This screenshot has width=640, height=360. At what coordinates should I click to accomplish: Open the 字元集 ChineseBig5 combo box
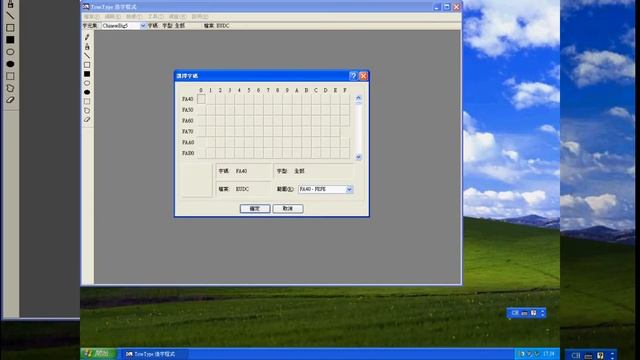pos(123,26)
